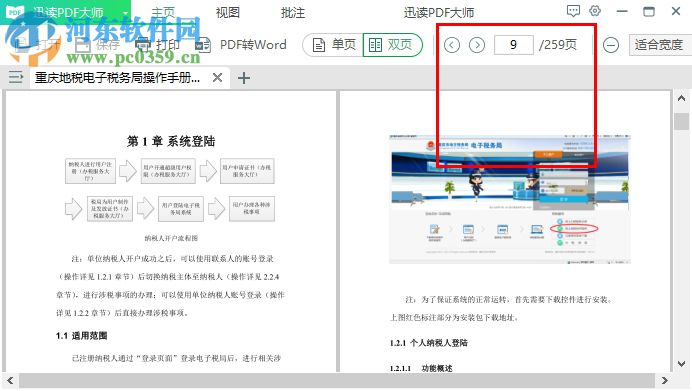Go to previous page arrow
Screen dimensions: 692x391
click(x=451, y=45)
